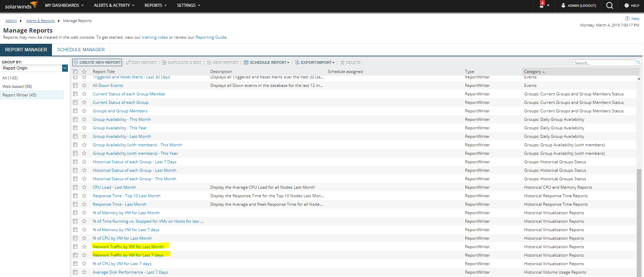Check Average Disk Performance - Last 7 Days checkbox
Screen dimensions: 644x277
tap(75, 272)
